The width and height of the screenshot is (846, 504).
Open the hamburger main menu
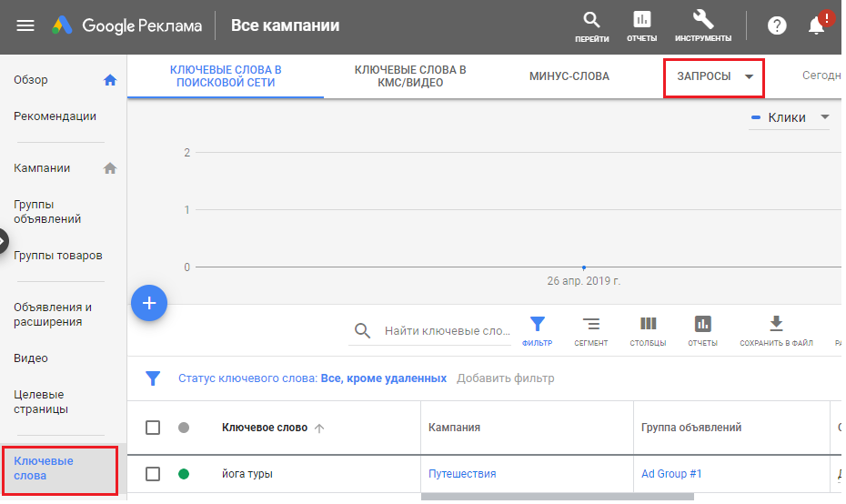tap(25, 25)
